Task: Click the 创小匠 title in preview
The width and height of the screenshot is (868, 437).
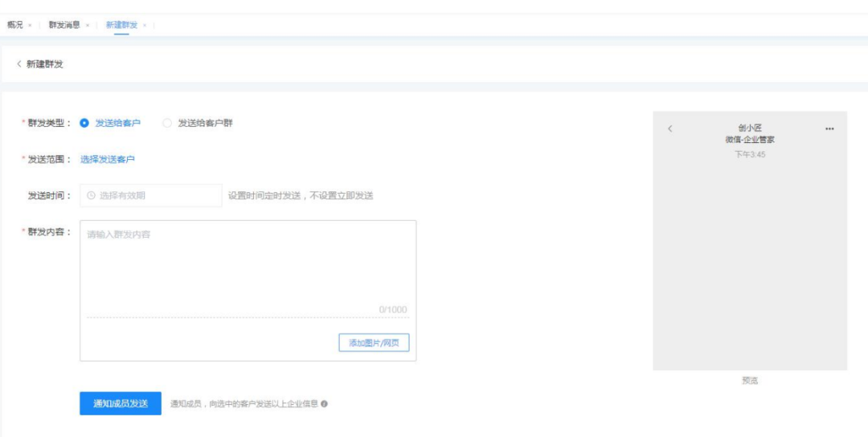Action: (750, 128)
